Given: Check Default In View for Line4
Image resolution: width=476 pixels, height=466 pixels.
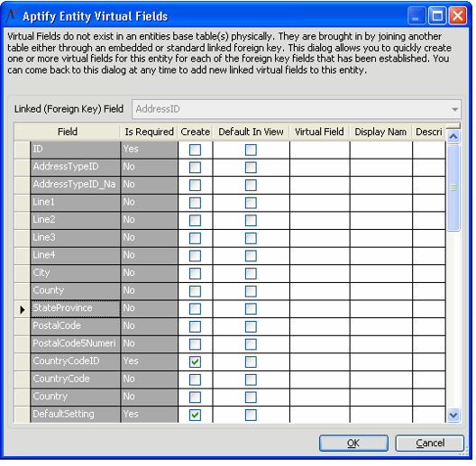Looking at the screenshot, I should pyautogui.click(x=251, y=256).
